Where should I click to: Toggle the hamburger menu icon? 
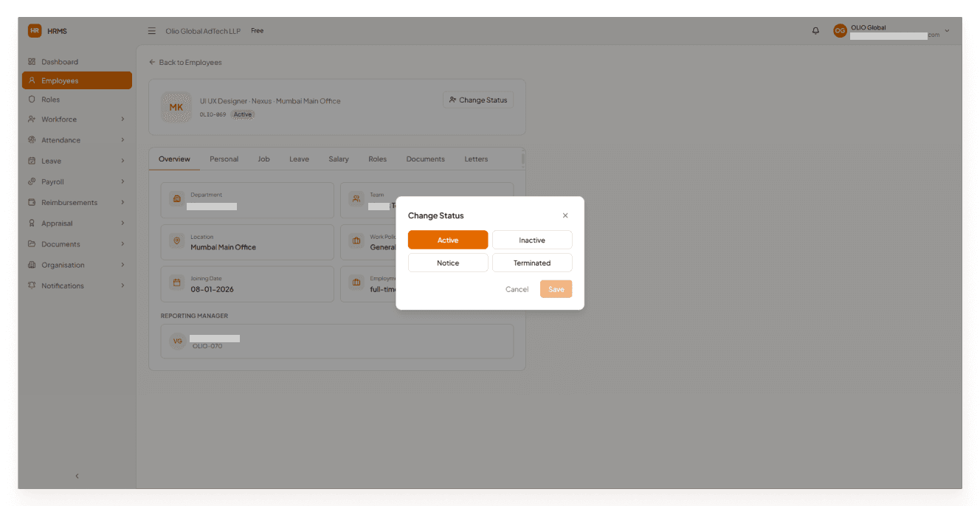(x=152, y=31)
